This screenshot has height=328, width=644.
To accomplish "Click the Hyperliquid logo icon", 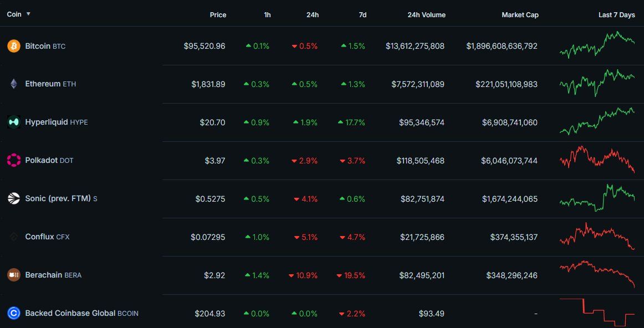I will 13,122.
